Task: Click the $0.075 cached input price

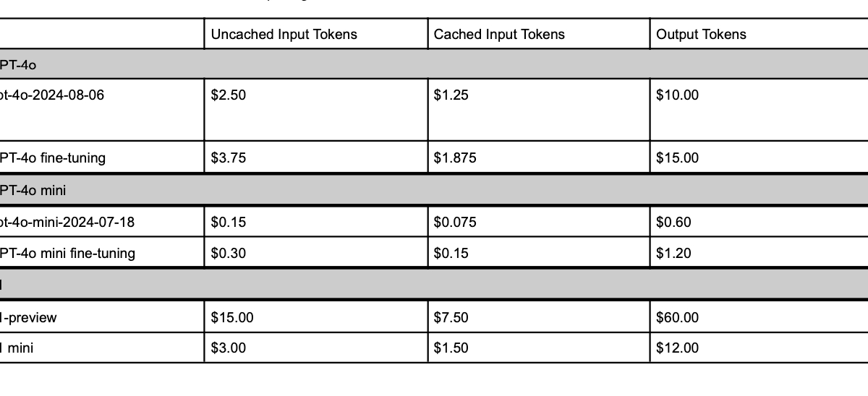Action: (x=455, y=222)
